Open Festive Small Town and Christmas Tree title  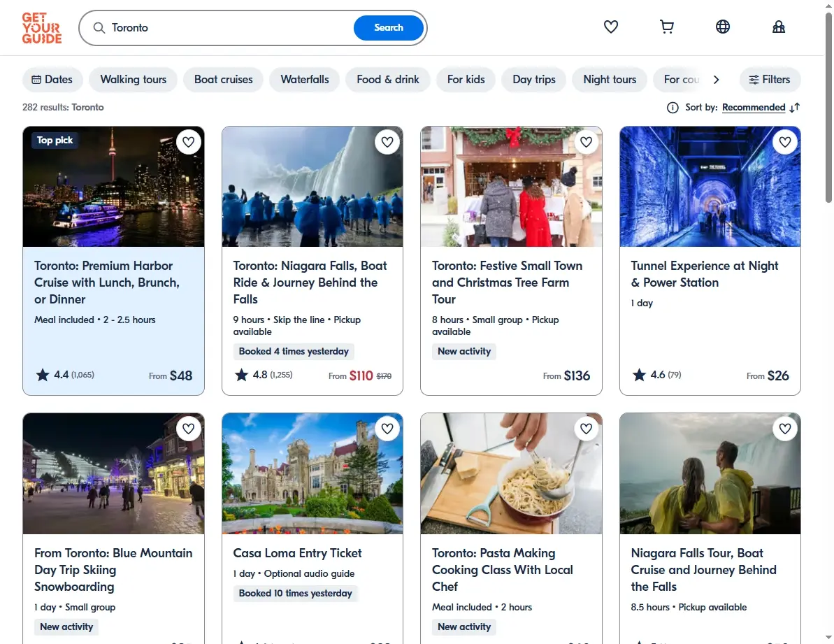[x=507, y=282]
